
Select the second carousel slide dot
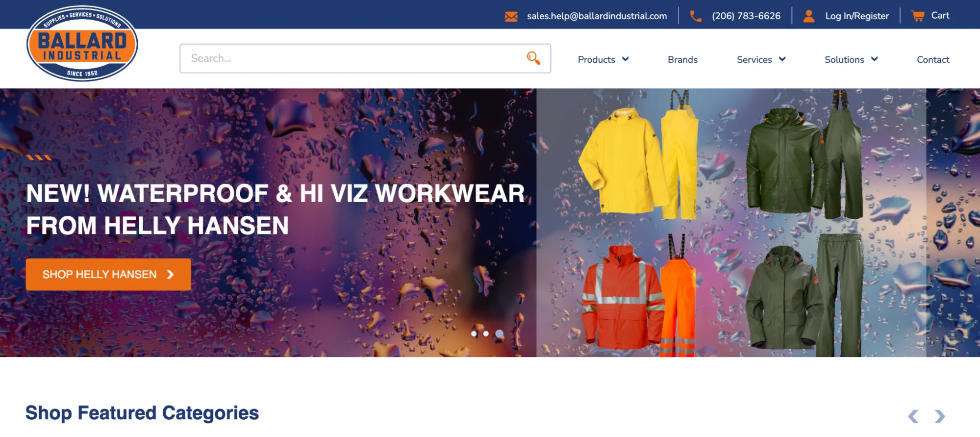click(x=486, y=334)
